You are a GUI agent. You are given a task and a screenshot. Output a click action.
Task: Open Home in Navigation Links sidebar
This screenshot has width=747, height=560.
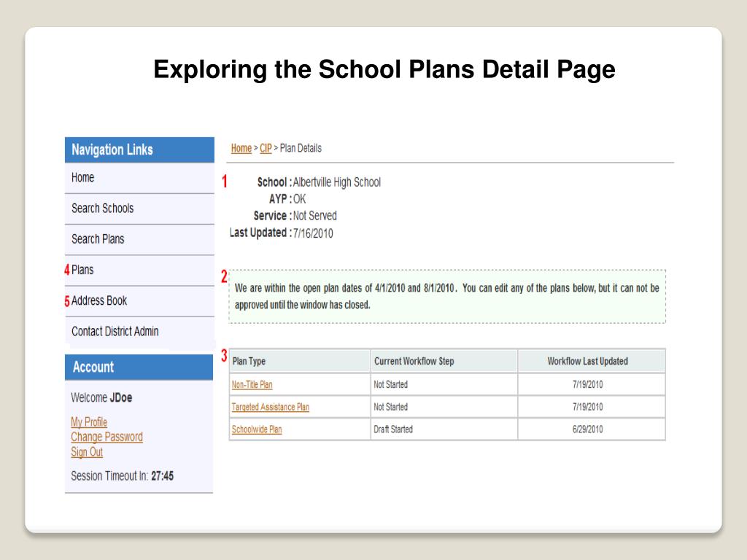[139, 178]
